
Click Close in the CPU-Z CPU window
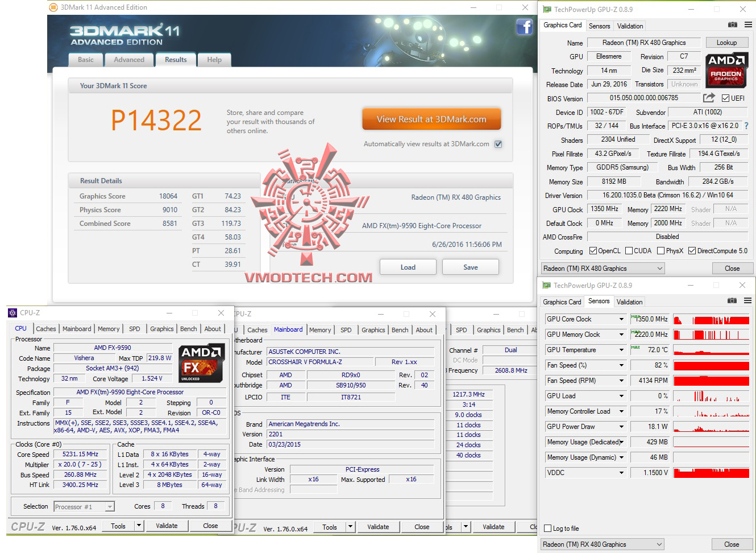tap(210, 526)
